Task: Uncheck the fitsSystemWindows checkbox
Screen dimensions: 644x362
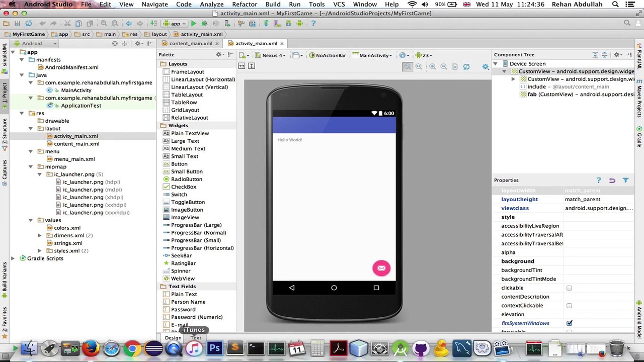Action: (x=569, y=323)
